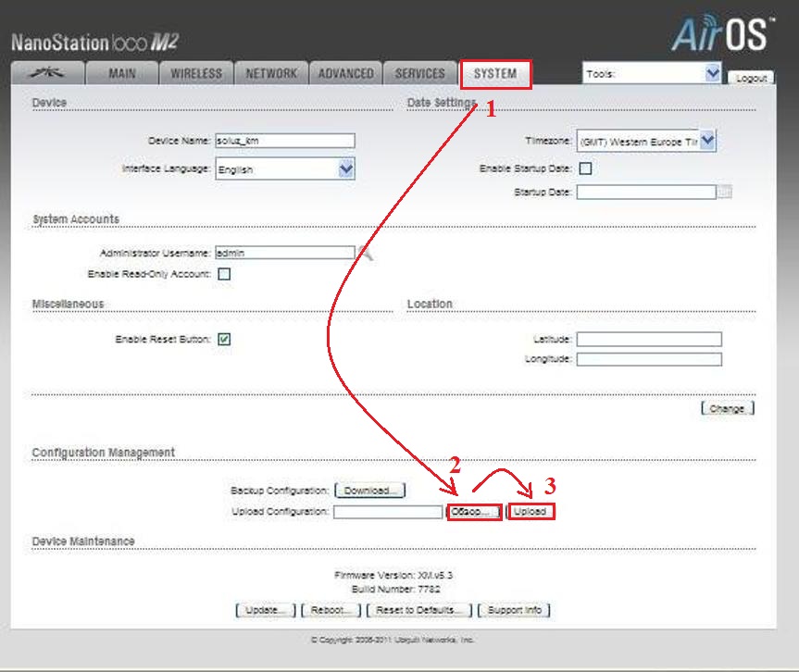
Task: Click the 'Firmware Version: XM.v5.3' text
Action: coord(393,575)
